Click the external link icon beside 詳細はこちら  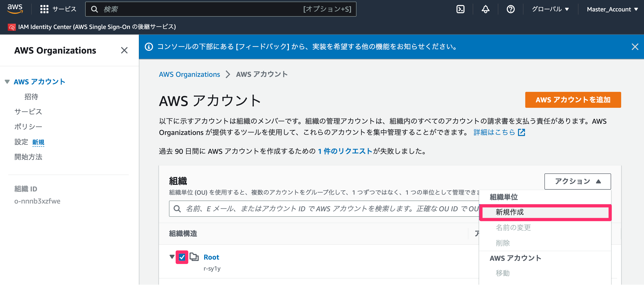tap(522, 132)
